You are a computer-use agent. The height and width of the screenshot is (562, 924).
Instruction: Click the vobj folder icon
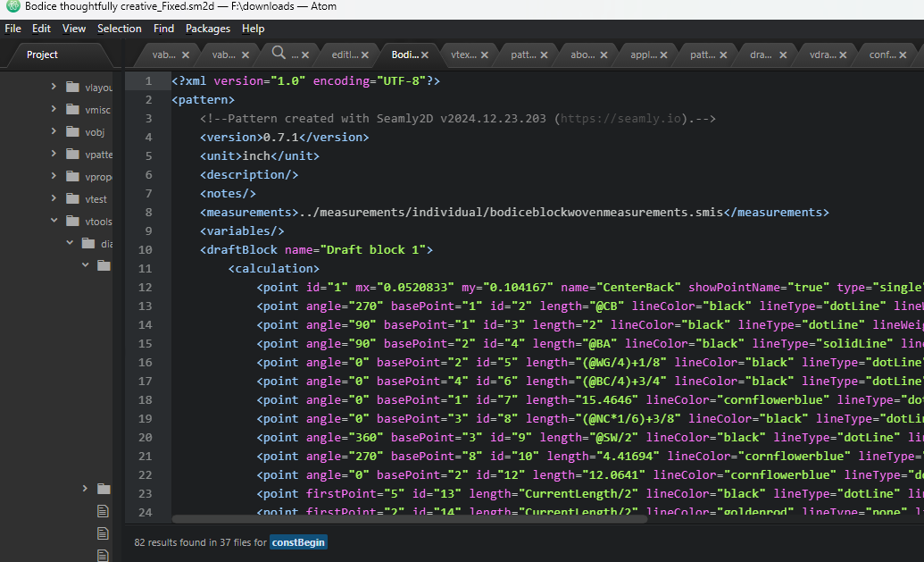click(x=73, y=132)
